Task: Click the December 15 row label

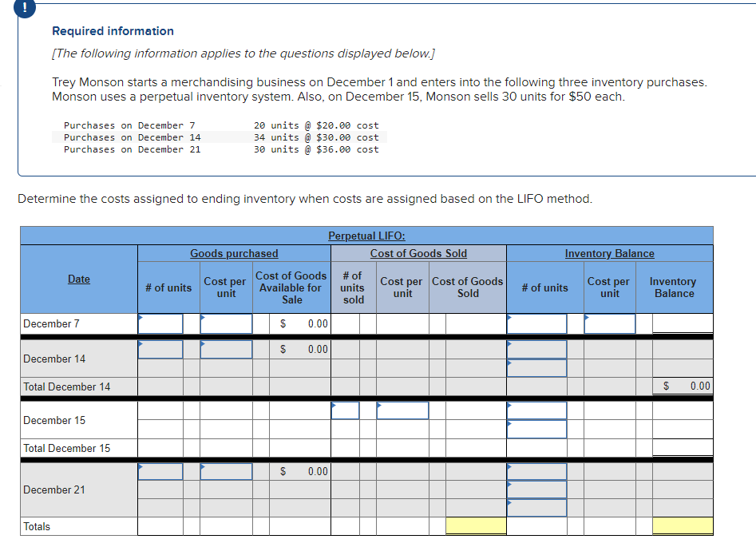Action: tap(54, 420)
